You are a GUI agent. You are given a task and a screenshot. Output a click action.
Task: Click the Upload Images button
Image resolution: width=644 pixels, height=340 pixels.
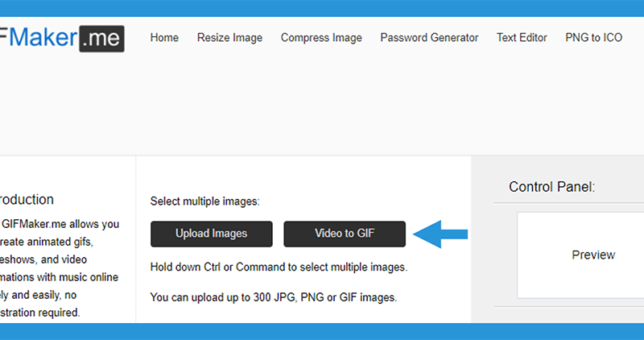point(212,234)
